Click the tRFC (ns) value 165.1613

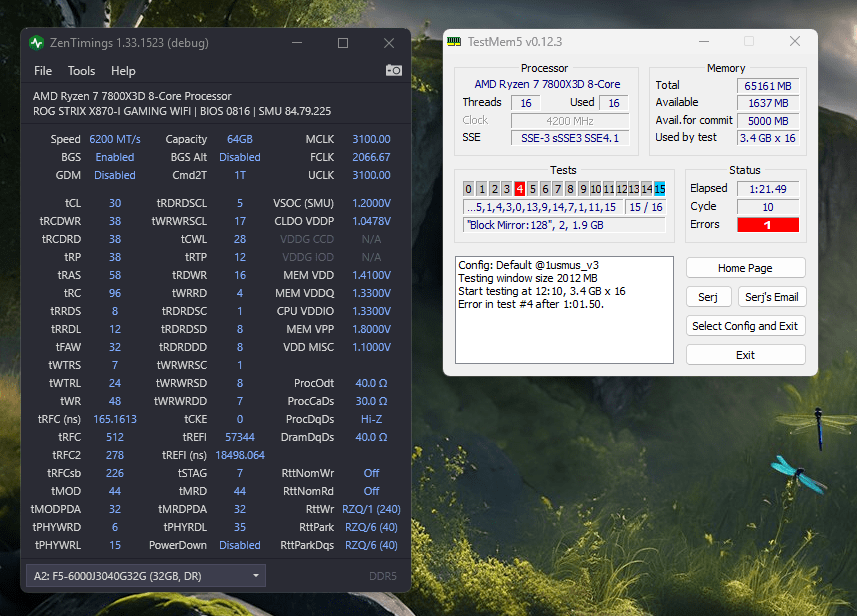115,419
